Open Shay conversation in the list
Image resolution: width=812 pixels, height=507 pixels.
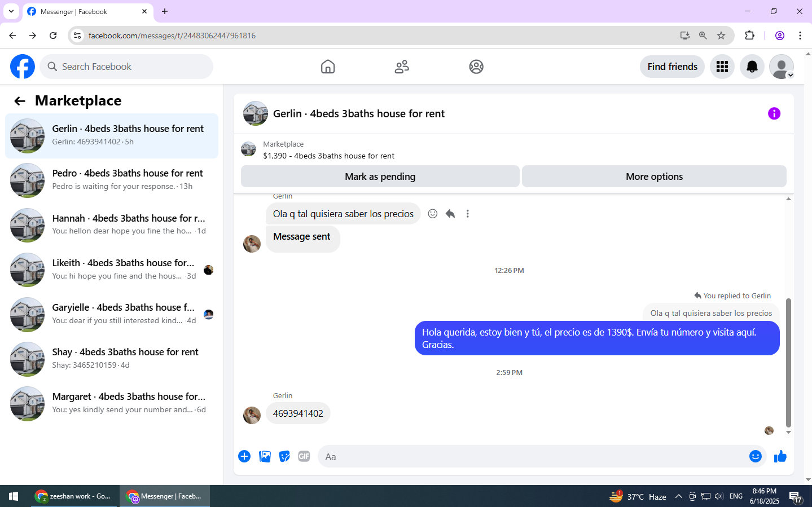coord(112,359)
